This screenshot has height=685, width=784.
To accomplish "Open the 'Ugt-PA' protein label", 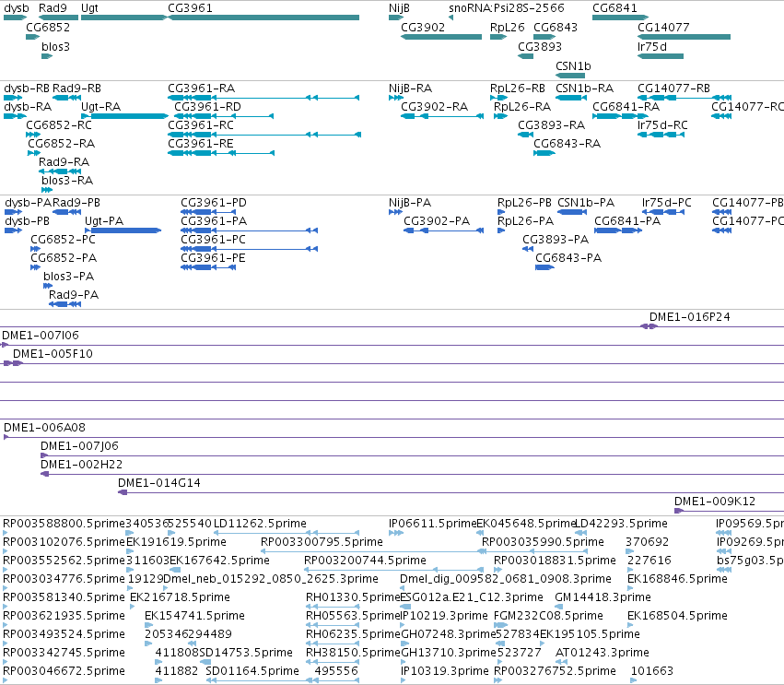I will click(x=104, y=220).
